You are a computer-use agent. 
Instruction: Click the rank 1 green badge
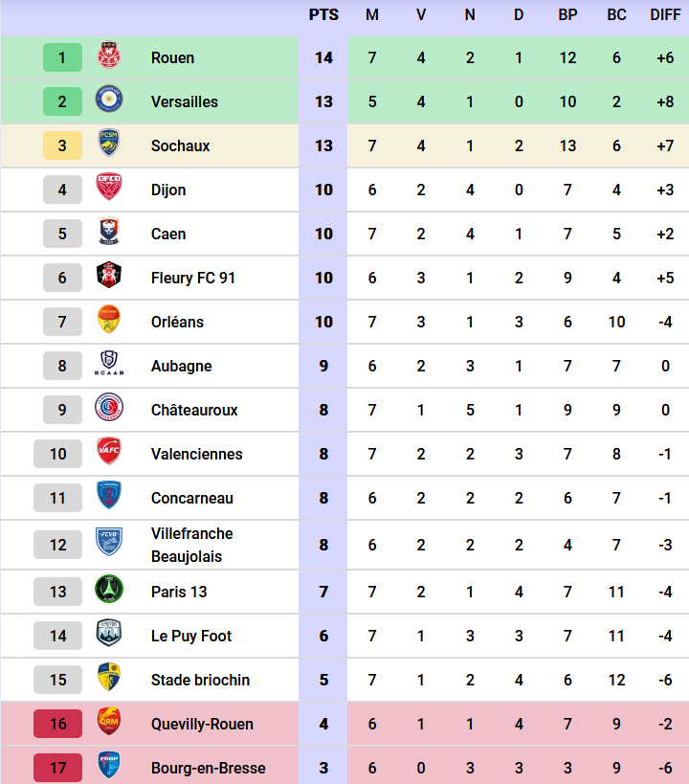(62, 57)
